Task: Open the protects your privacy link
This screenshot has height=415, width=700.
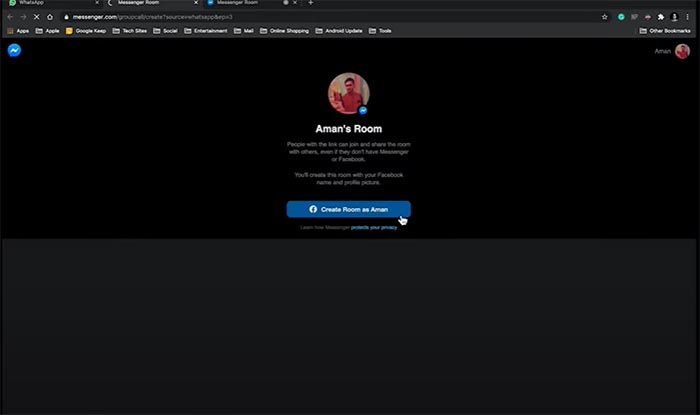Action: (374, 228)
